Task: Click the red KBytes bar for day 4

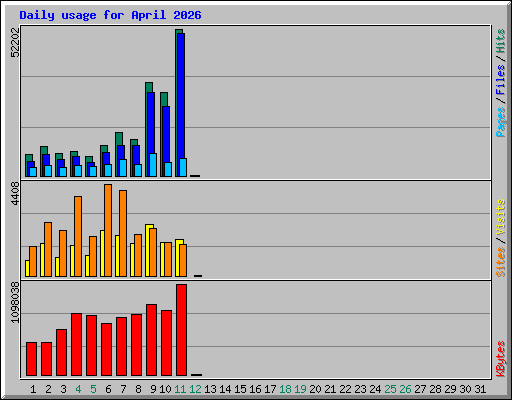Action: (x=76, y=344)
